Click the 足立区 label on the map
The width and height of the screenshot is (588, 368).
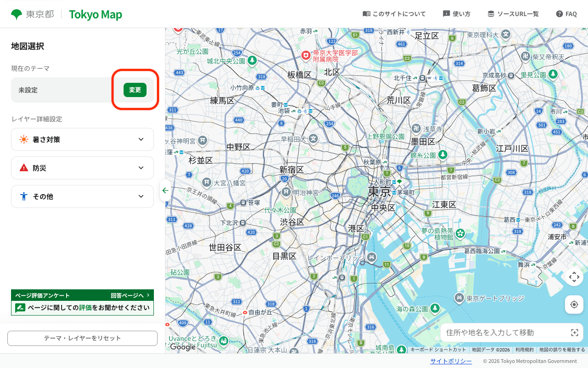[x=427, y=35]
